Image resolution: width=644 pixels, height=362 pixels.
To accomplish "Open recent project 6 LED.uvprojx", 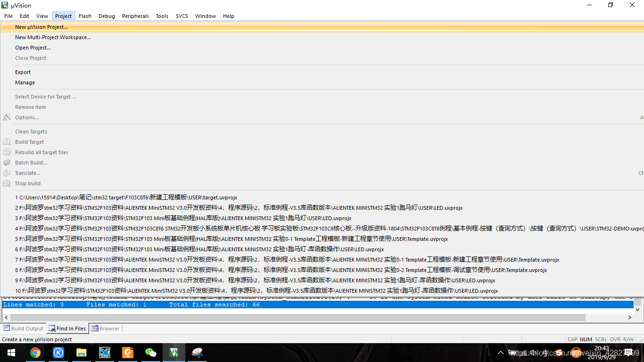I will coord(322,249).
